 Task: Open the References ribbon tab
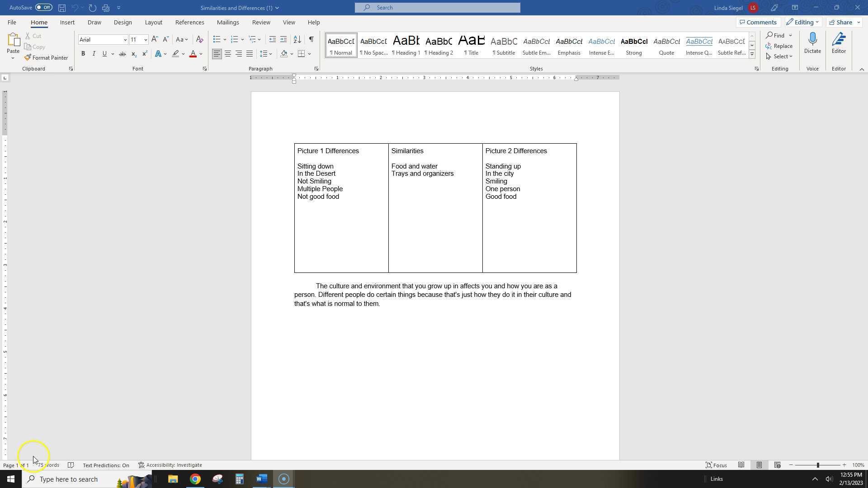(189, 22)
